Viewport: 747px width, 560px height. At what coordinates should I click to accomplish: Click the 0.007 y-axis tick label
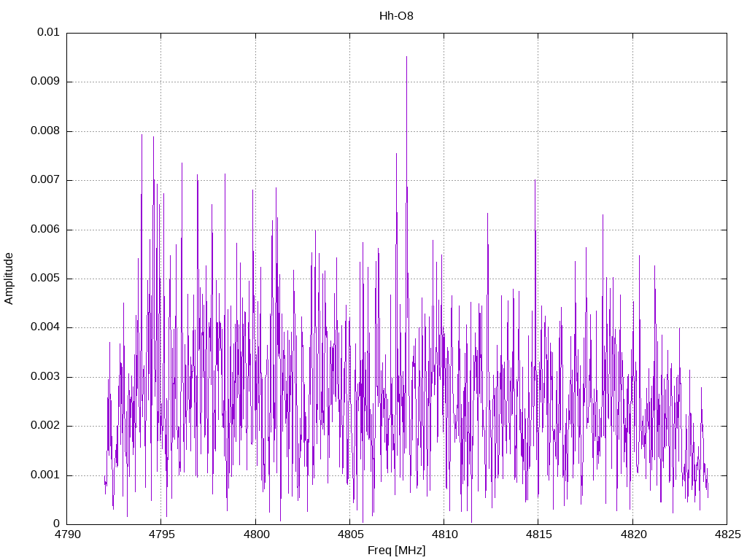45,180
